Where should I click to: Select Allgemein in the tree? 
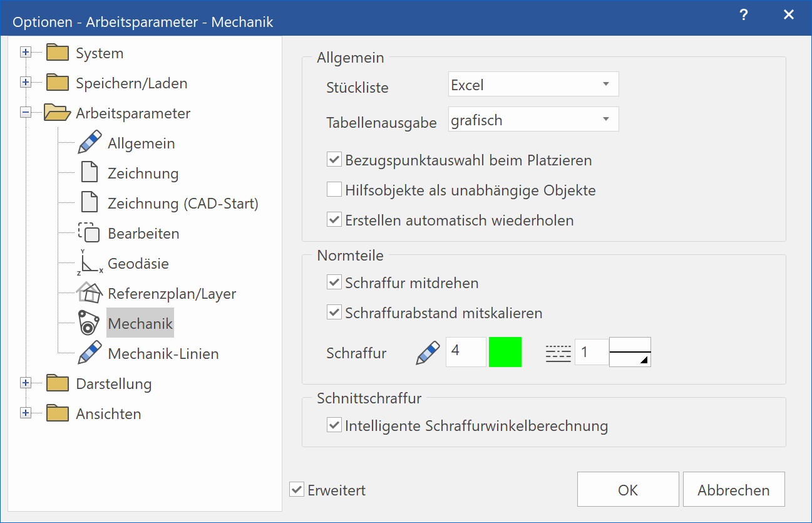pos(141,143)
